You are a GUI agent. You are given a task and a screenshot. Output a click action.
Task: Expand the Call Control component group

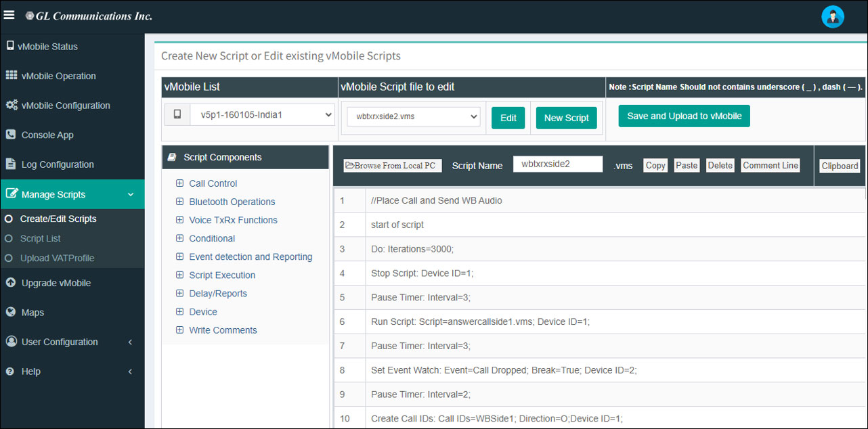179,183
